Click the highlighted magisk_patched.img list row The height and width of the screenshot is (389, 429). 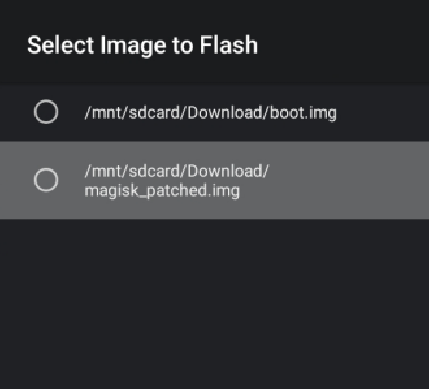(214, 180)
